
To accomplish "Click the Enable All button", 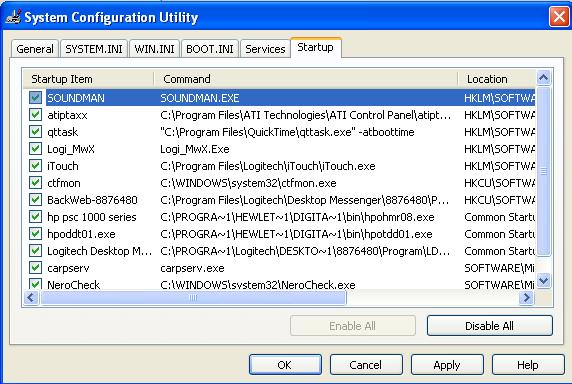I will pos(352,326).
